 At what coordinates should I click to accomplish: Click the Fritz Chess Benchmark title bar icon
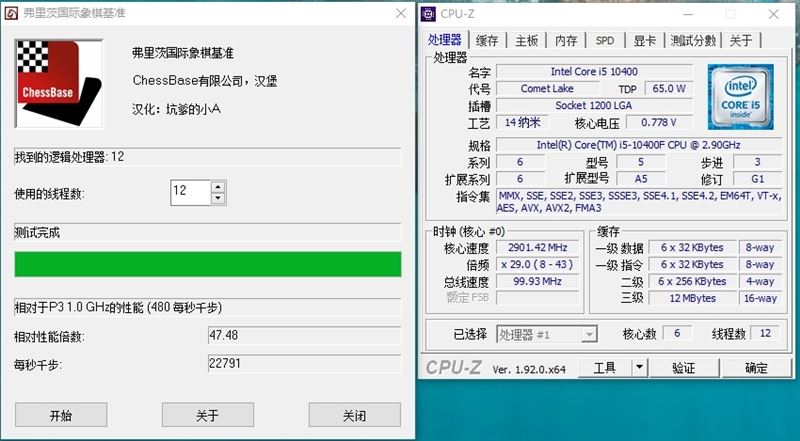tap(11, 13)
